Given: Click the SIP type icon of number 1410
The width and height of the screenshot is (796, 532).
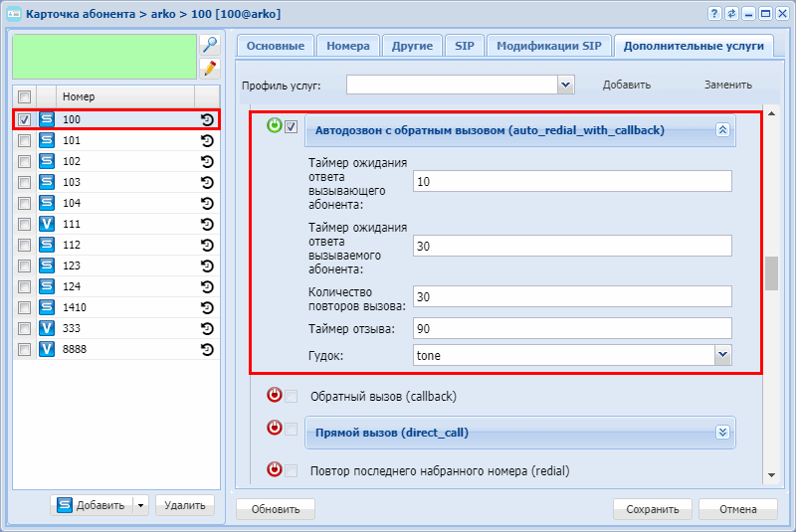Looking at the screenshot, I should pos(47,307).
